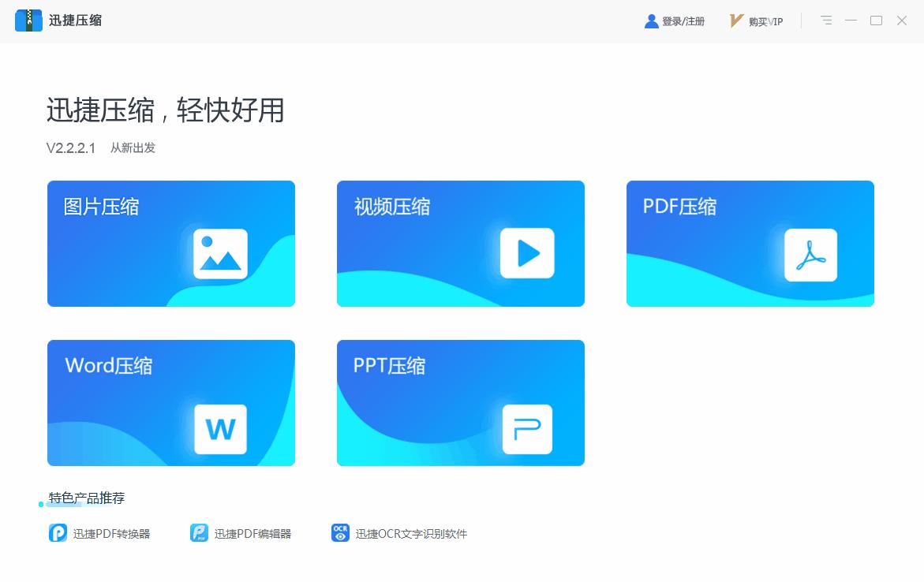Open the main menu via hamburger icon

click(826, 21)
